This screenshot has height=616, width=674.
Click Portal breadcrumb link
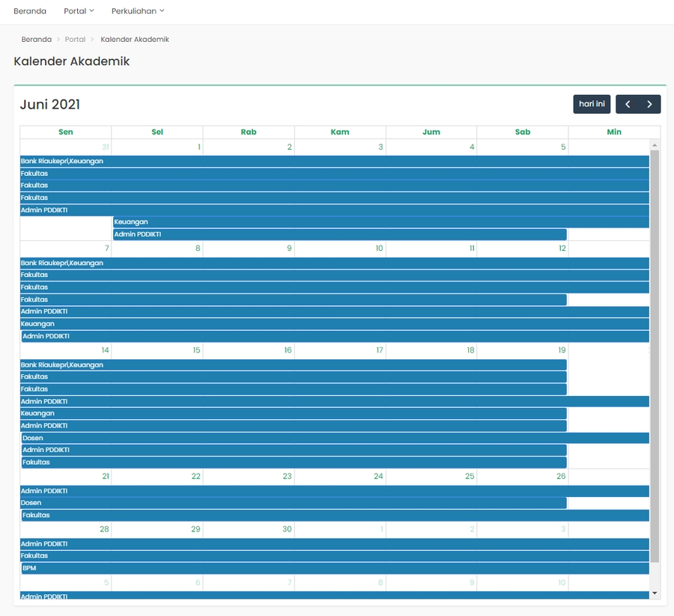click(75, 39)
